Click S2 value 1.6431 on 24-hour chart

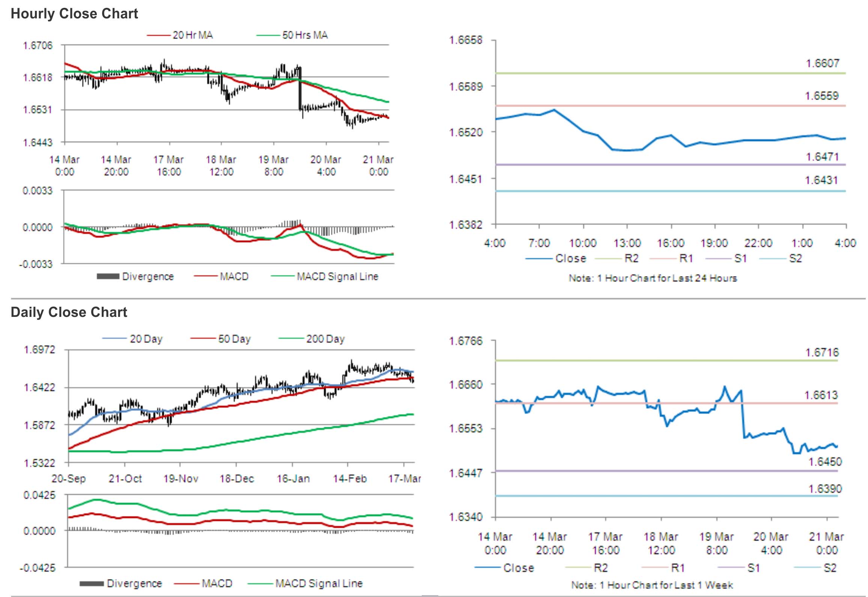821,180
